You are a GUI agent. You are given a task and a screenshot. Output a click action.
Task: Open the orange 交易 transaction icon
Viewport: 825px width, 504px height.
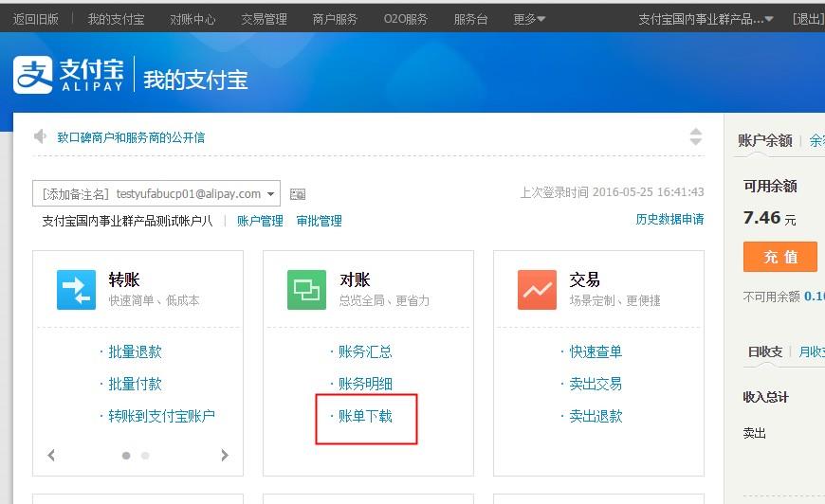tap(537, 290)
